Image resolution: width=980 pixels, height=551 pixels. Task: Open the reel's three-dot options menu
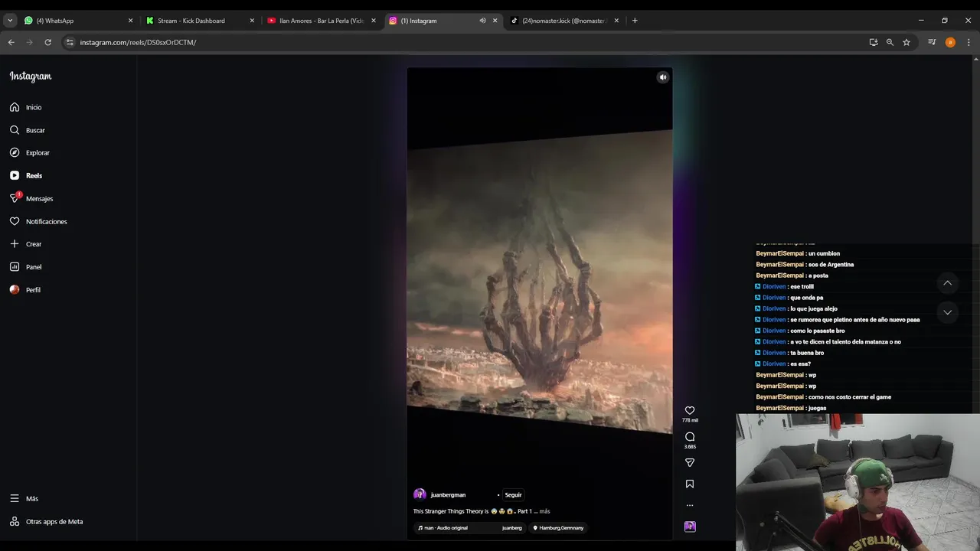[x=690, y=505]
